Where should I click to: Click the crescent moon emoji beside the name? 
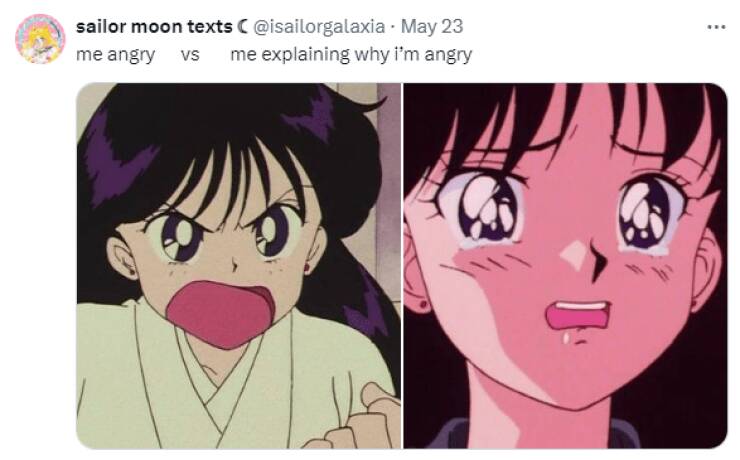242,27
